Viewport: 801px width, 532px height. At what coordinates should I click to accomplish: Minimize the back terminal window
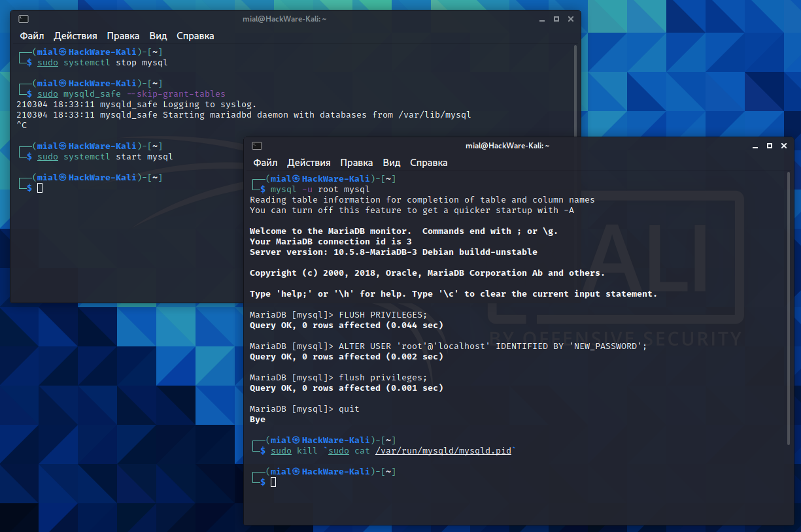[x=543, y=19]
